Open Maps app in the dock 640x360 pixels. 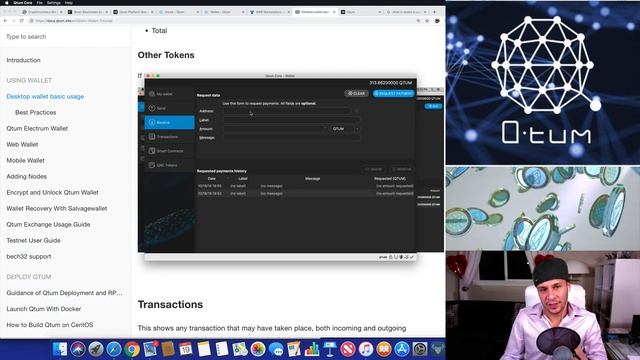tap(240, 349)
